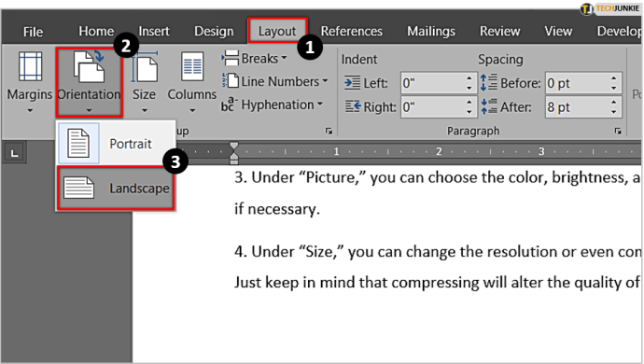The image size is (644, 364).
Task: Click the Orientation page icon
Action: [x=89, y=66]
